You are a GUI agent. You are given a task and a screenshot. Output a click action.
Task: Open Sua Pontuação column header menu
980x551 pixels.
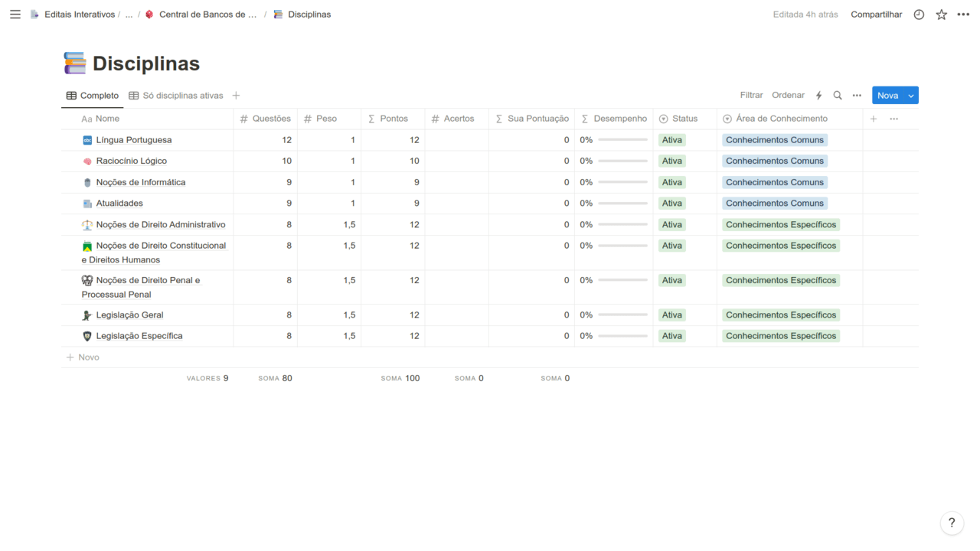[x=531, y=119]
